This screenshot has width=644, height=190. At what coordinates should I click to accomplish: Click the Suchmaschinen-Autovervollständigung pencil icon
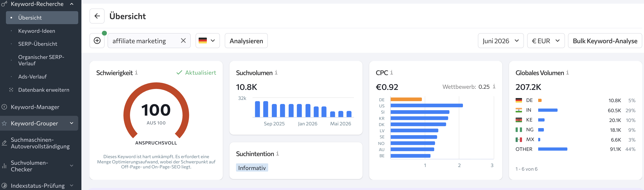(4, 143)
